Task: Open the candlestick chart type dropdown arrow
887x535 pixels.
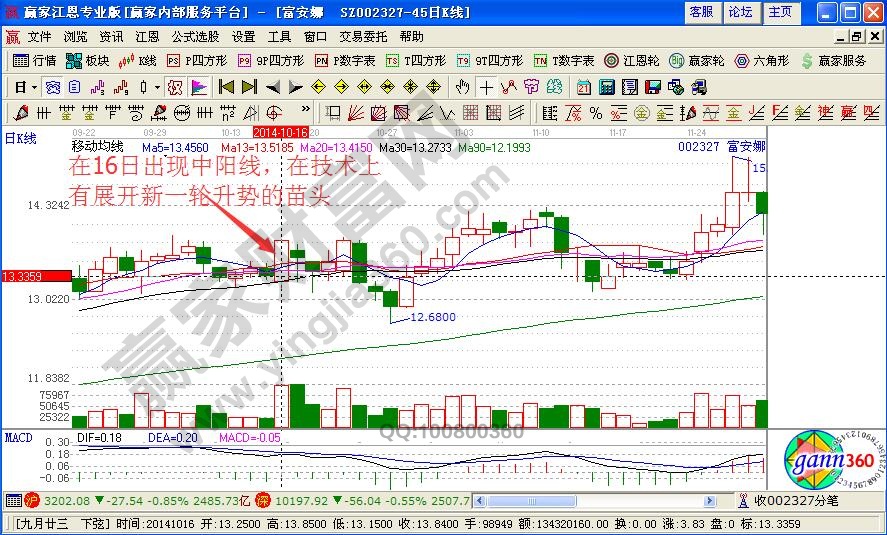Action: pos(158,87)
